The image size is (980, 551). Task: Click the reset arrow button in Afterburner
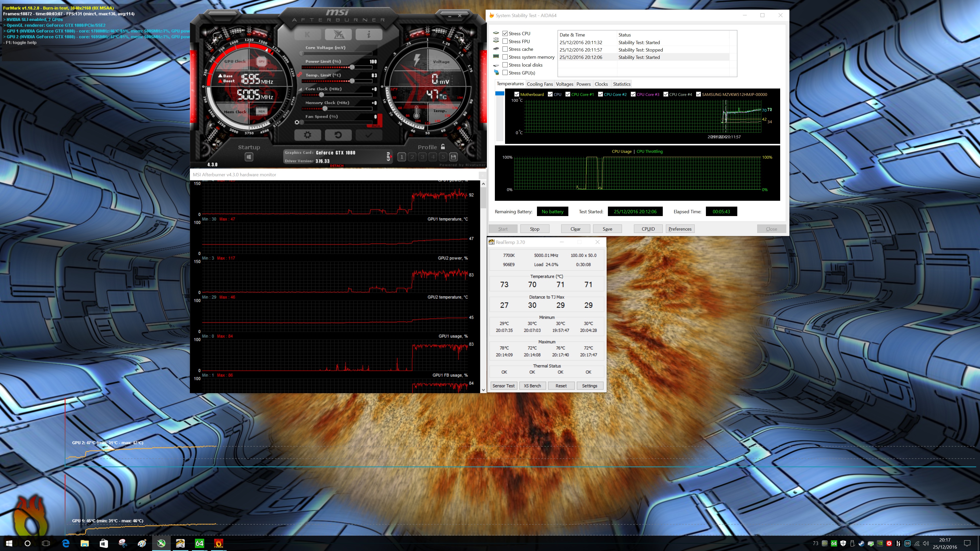pyautogui.click(x=338, y=135)
